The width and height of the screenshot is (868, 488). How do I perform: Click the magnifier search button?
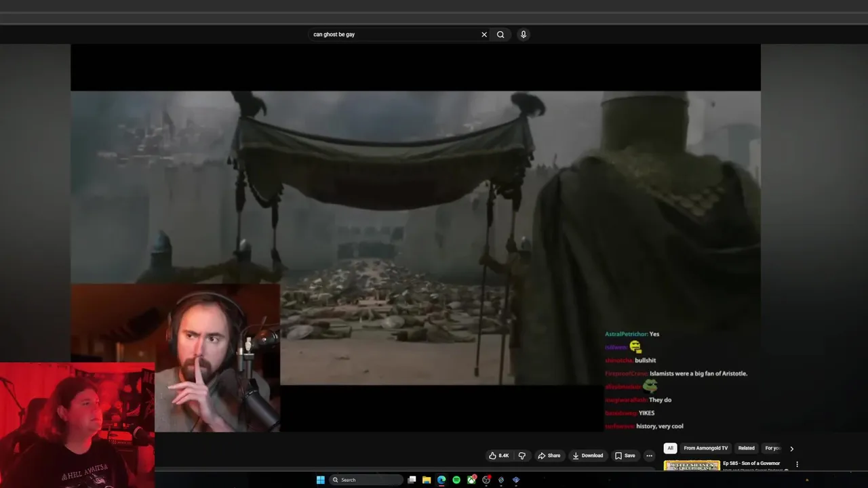[x=500, y=35]
